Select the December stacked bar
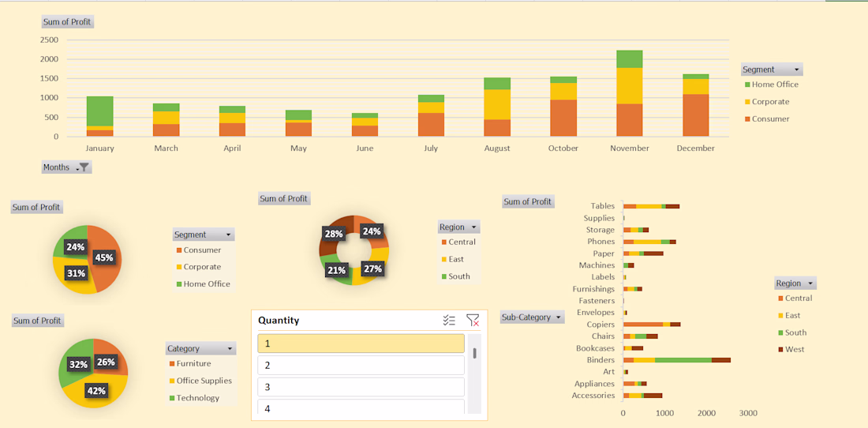Viewport: 868px width, 428px height. tap(696, 105)
